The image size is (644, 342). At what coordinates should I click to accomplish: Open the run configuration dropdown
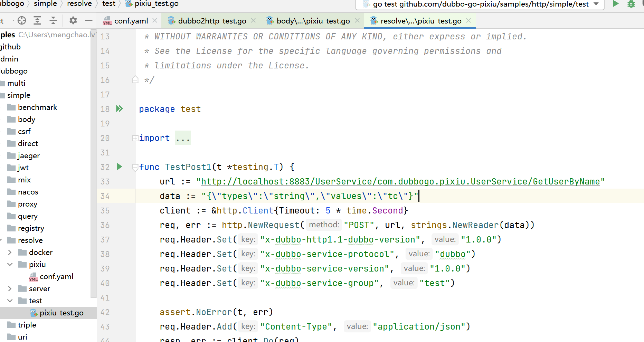coord(596,4)
